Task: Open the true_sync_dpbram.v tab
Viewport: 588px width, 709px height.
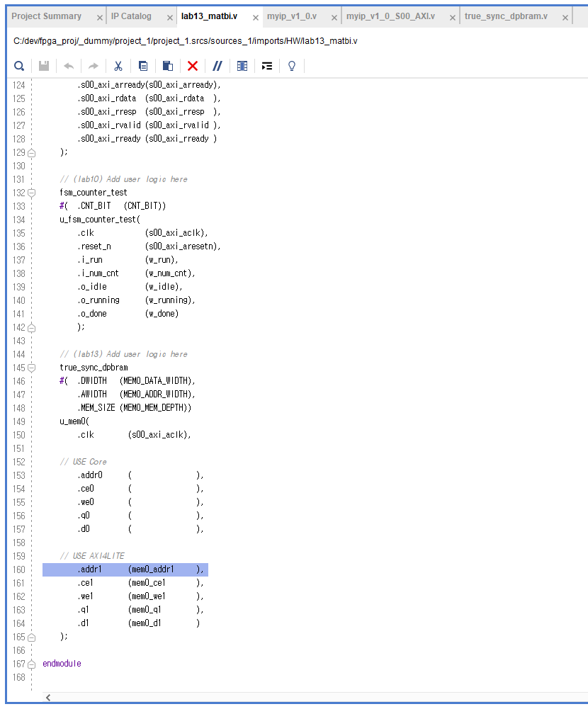Action: (x=506, y=16)
